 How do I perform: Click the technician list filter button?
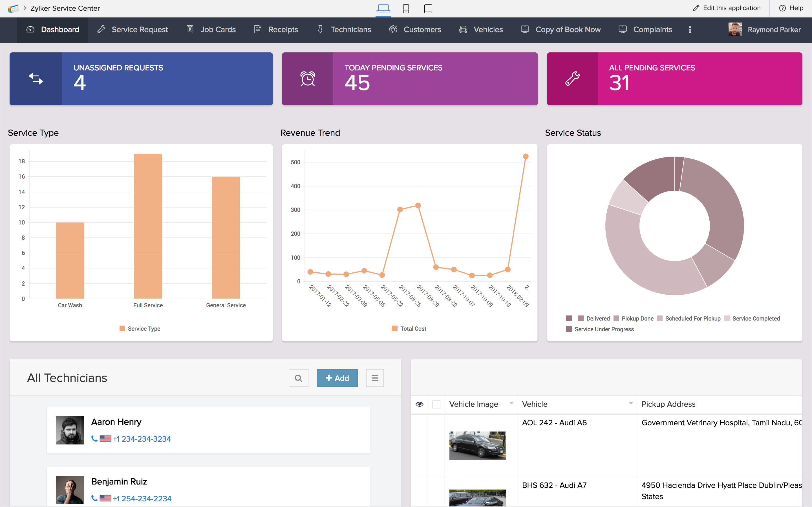point(374,377)
